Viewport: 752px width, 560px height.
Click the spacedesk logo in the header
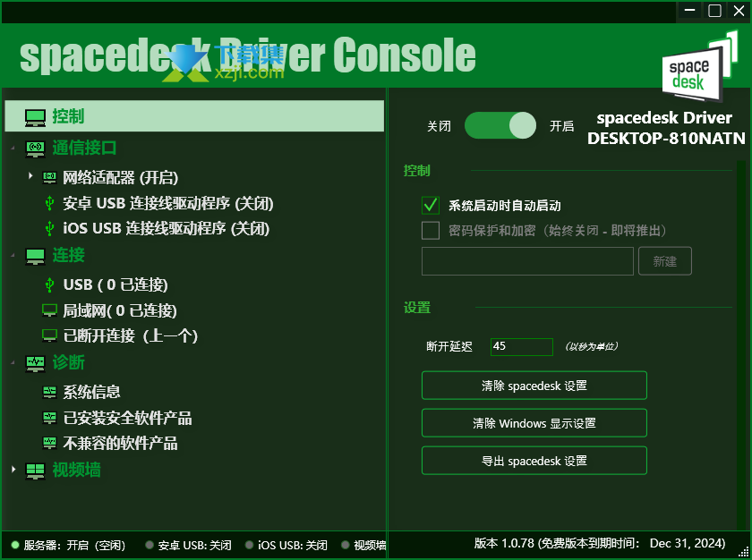699,66
